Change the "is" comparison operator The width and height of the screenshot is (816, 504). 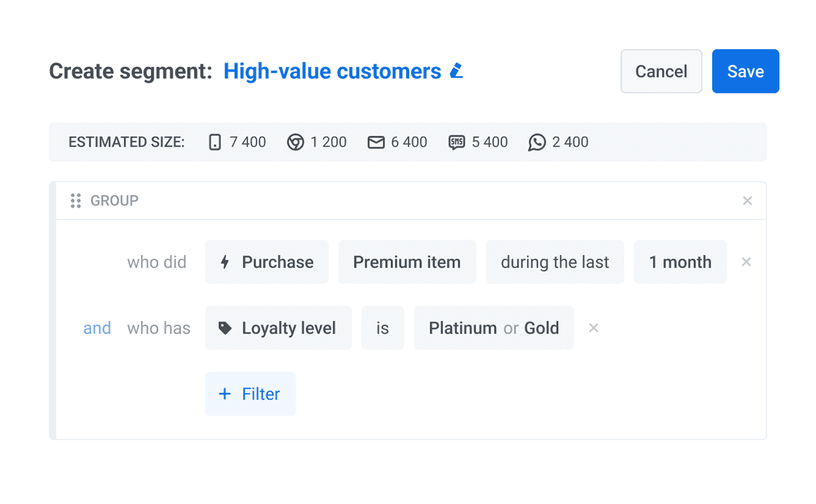click(x=383, y=328)
